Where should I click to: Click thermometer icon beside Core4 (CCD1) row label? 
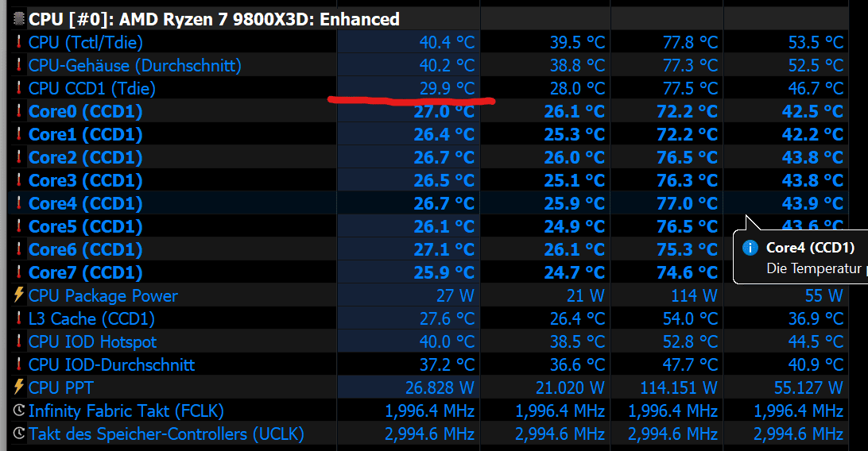point(19,203)
